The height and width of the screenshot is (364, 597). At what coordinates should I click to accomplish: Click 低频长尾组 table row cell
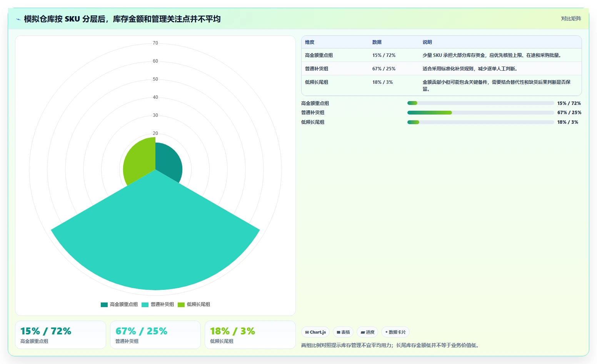coord(317,82)
